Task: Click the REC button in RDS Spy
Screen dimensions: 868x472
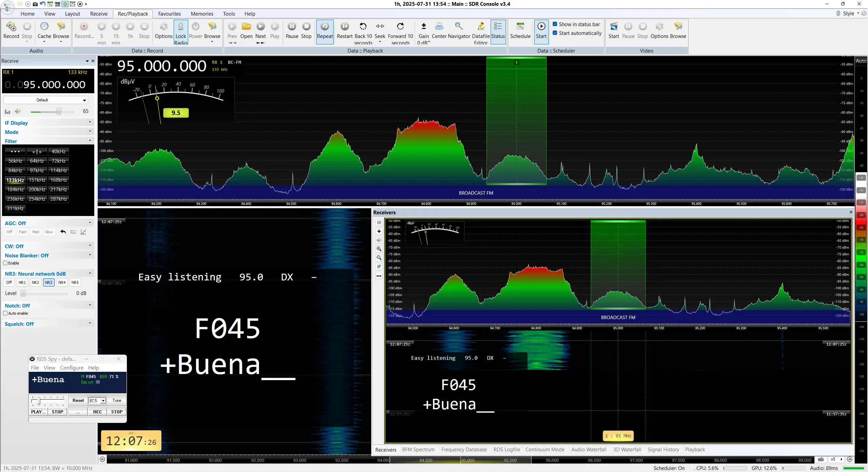Action: click(x=97, y=412)
